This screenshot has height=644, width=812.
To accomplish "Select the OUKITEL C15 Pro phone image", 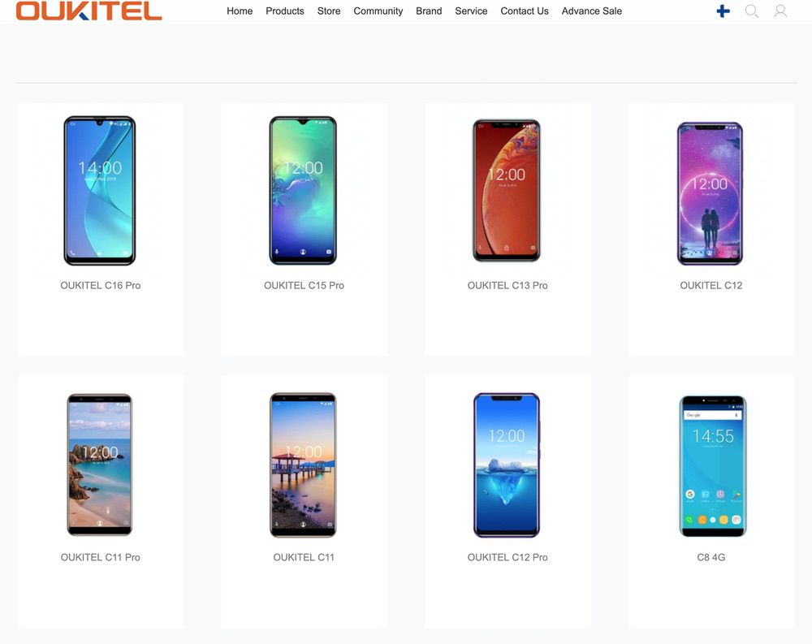I will (303, 191).
